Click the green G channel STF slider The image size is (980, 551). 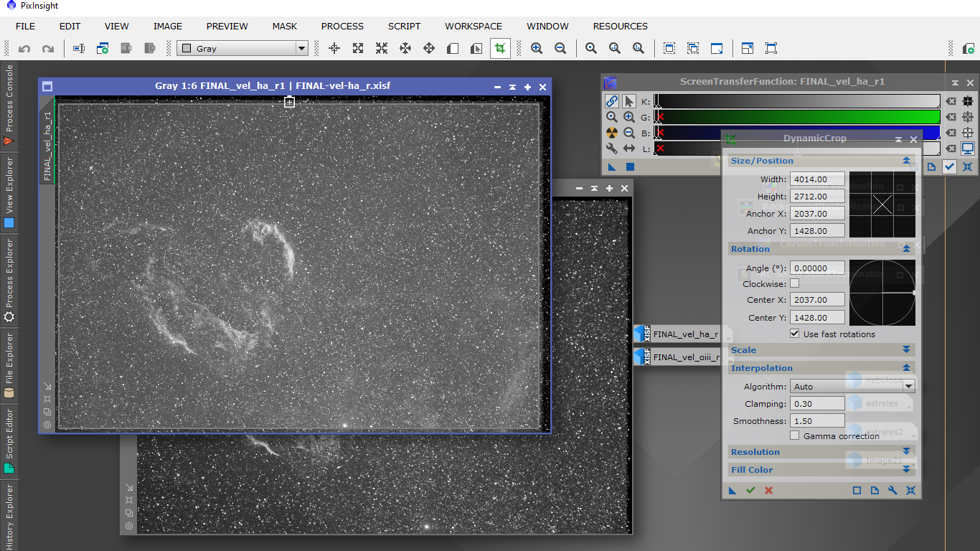pyautogui.click(x=796, y=117)
